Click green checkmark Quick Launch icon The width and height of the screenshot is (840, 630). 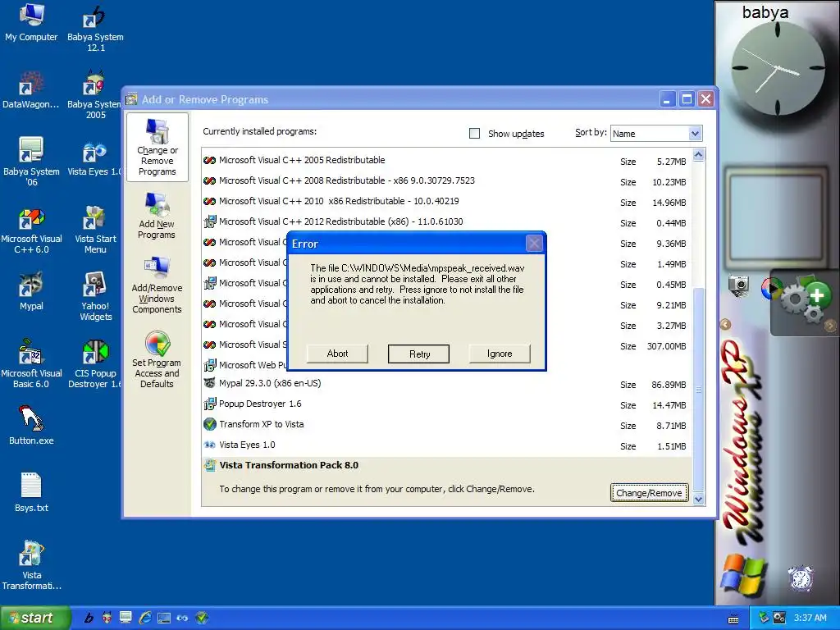(202, 618)
